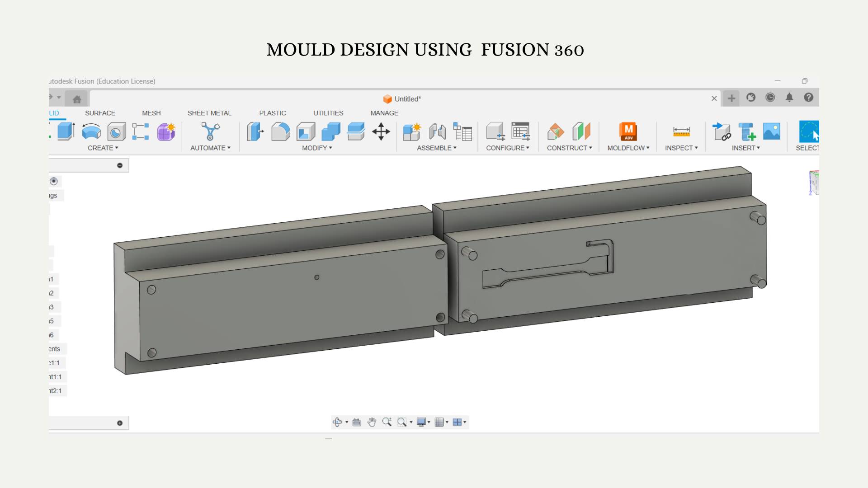Activate the Select tool icon
The width and height of the screenshot is (868, 488).
(809, 131)
